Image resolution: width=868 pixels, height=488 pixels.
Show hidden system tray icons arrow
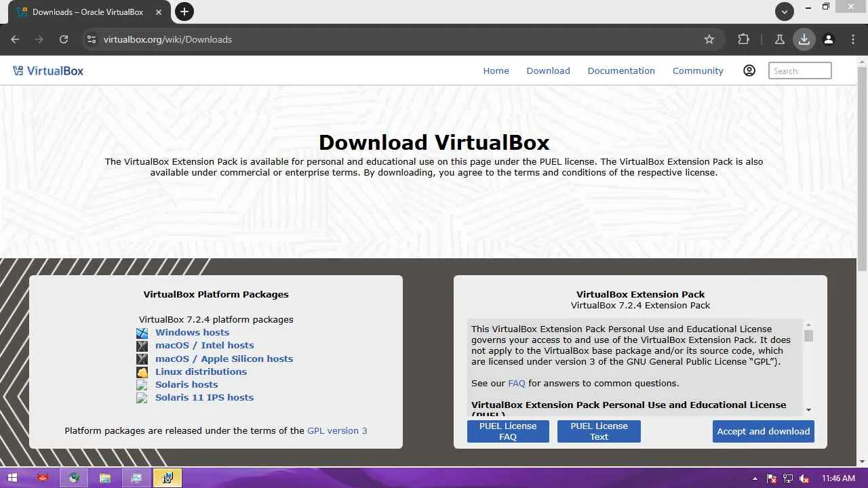click(x=755, y=479)
